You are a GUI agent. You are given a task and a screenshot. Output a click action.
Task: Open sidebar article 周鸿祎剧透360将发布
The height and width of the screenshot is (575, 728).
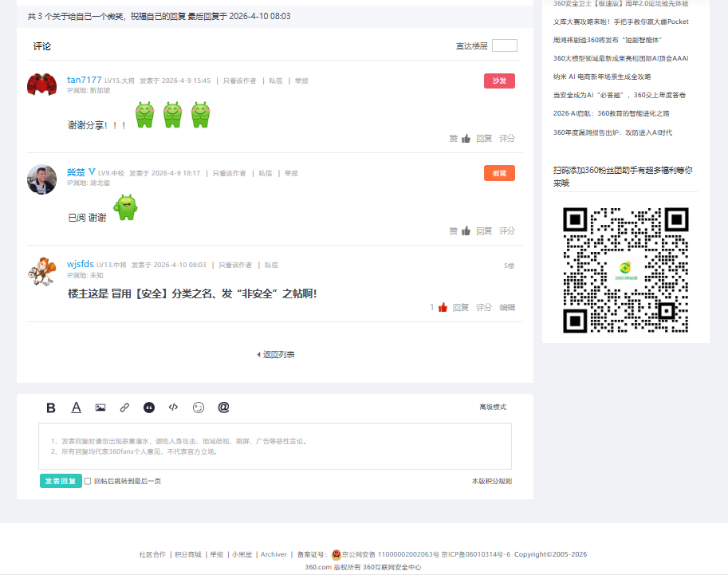pyautogui.click(x=608, y=40)
